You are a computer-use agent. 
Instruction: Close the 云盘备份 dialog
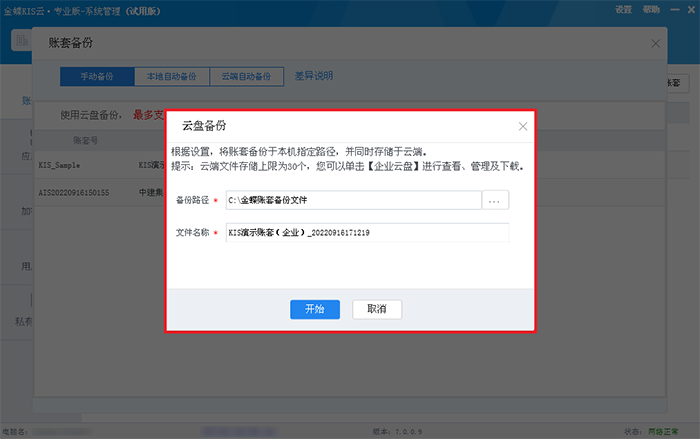[523, 127]
